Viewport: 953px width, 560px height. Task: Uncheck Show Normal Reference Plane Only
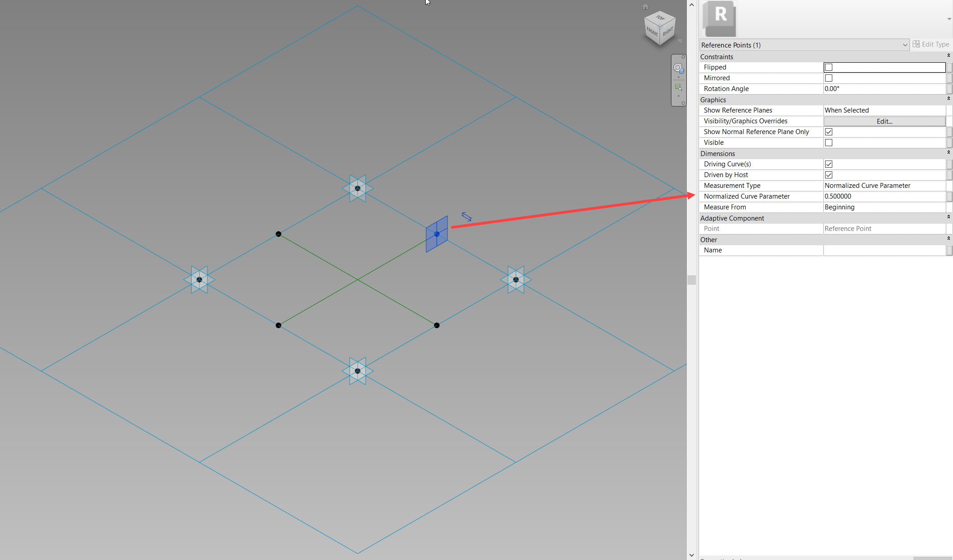[x=828, y=132]
